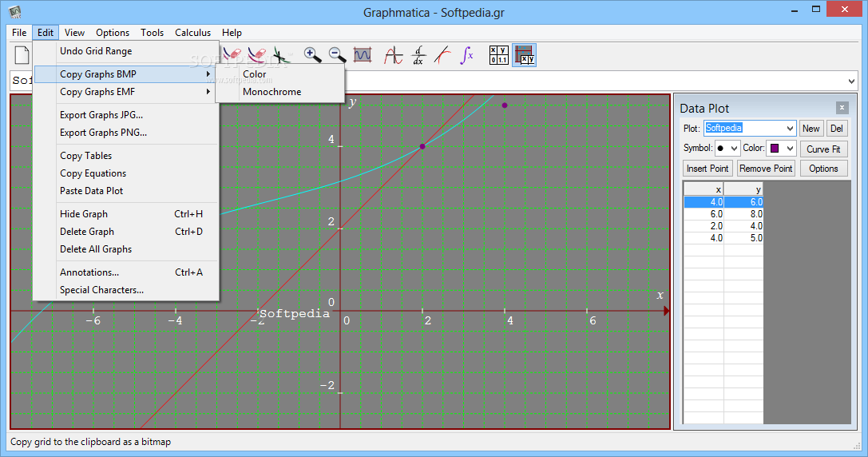Choose Paste Data Plot
This screenshot has width=868, height=457.
(126, 191)
